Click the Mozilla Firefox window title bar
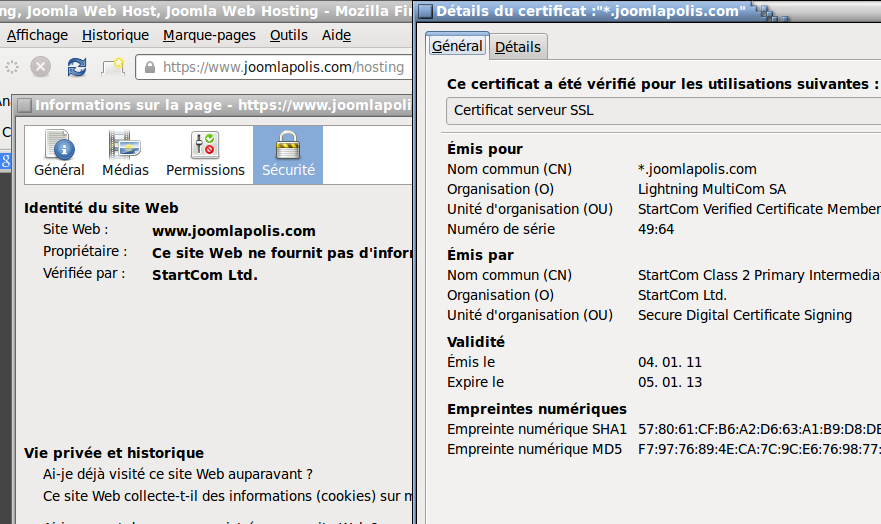 point(206,11)
